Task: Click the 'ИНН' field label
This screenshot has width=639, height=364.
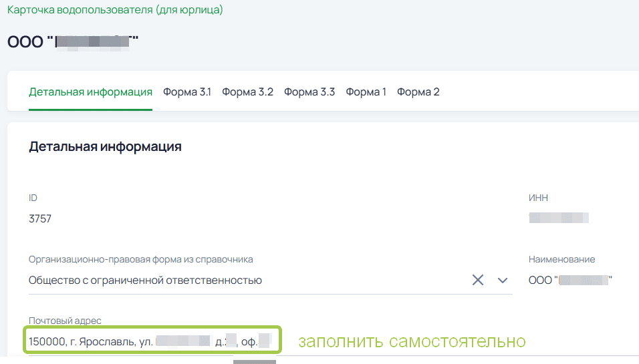Action: (x=538, y=198)
